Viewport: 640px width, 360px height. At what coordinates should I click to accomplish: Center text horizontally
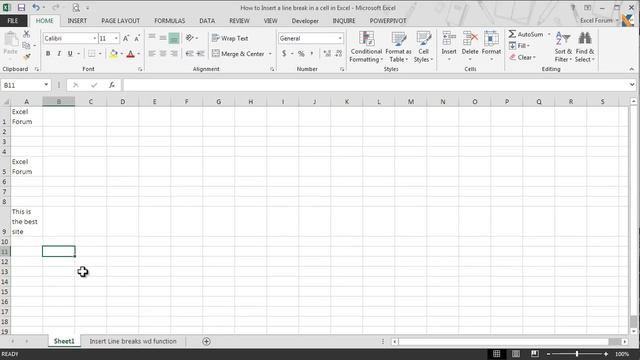coord(163,53)
